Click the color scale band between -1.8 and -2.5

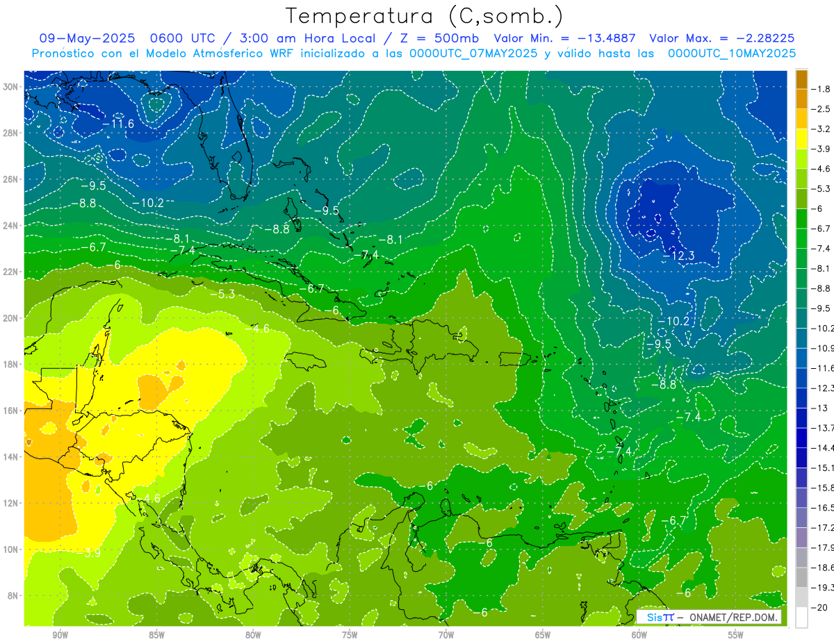pos(801,99)
